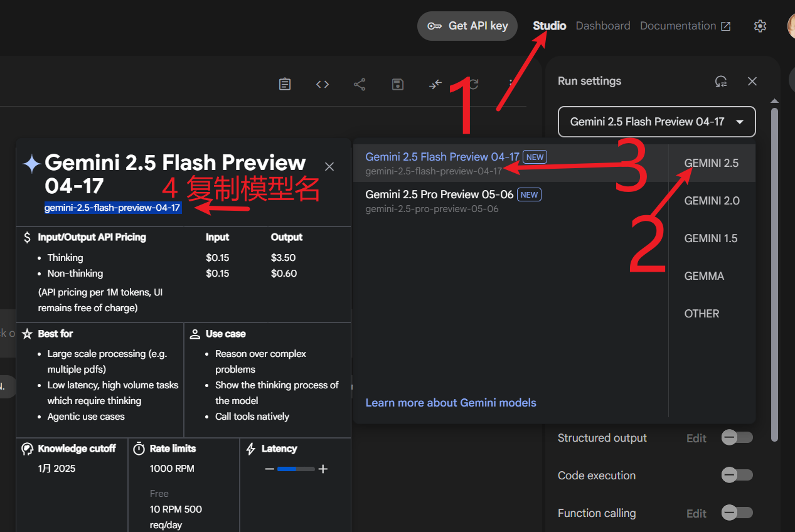Click the Thinking input price $0.15

pyautogui.click(x=218, y=258)
